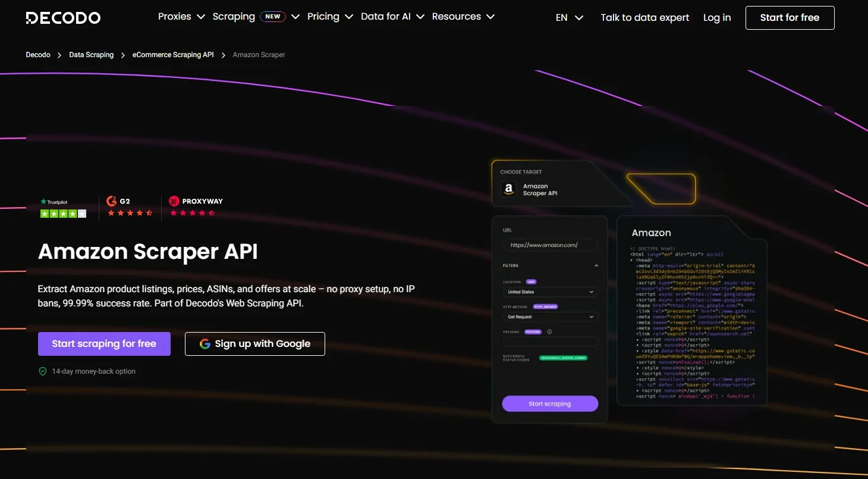Click the Log in link
The image size is (868, 479).
(x=717, y=18)
